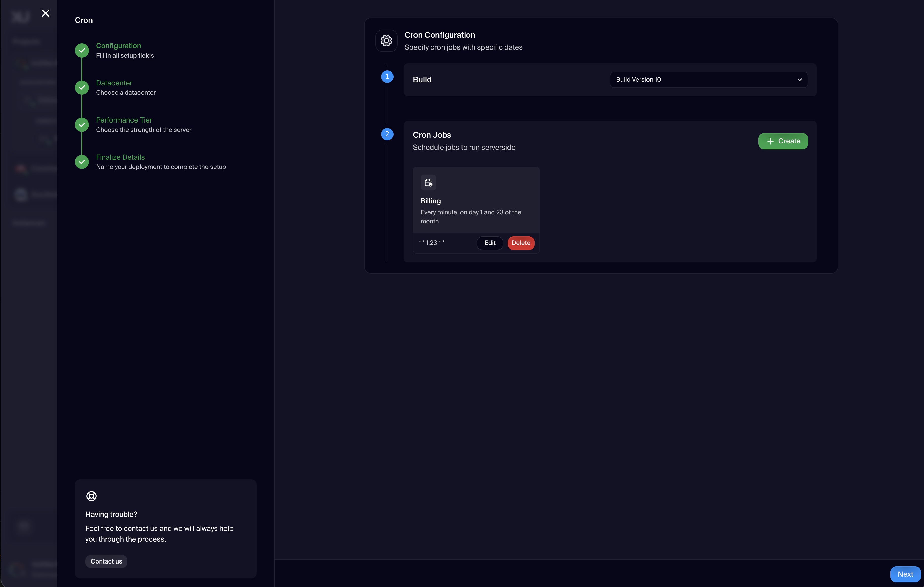
Task: Click the Cron Configuration gear icon
Action: [x=386, y=41]
